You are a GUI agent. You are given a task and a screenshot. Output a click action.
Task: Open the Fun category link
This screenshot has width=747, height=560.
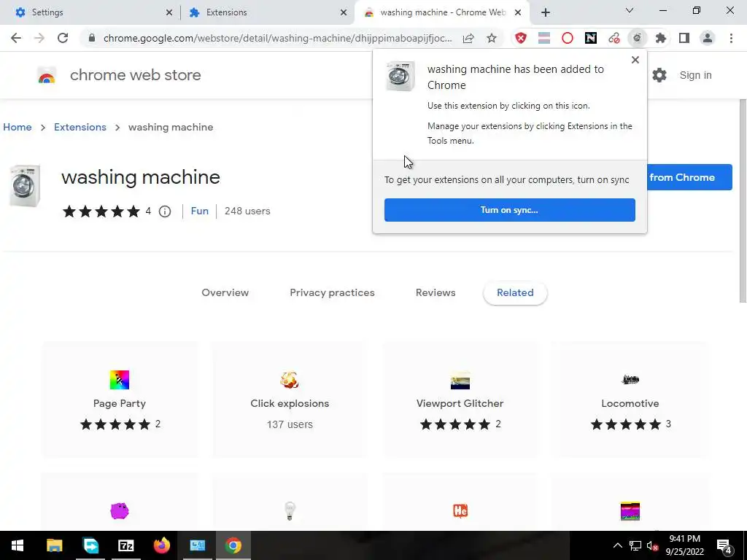200,211
